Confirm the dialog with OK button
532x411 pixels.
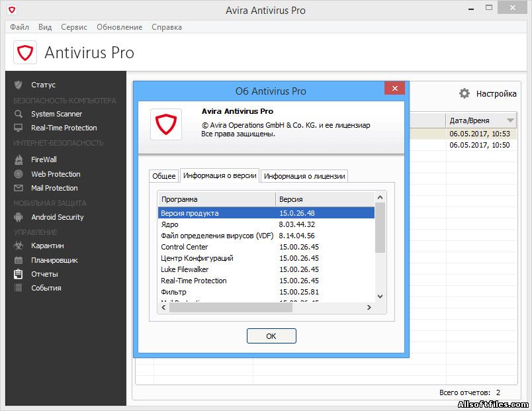pyautogui.click(x=271, y=336)
